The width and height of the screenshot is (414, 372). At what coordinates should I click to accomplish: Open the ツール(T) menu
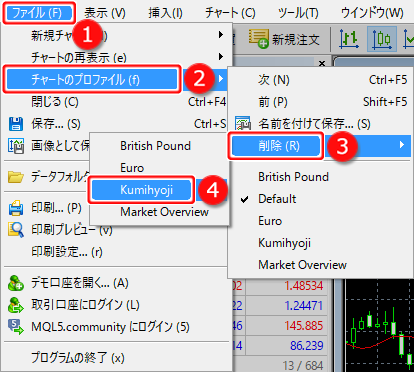point(298,13)
